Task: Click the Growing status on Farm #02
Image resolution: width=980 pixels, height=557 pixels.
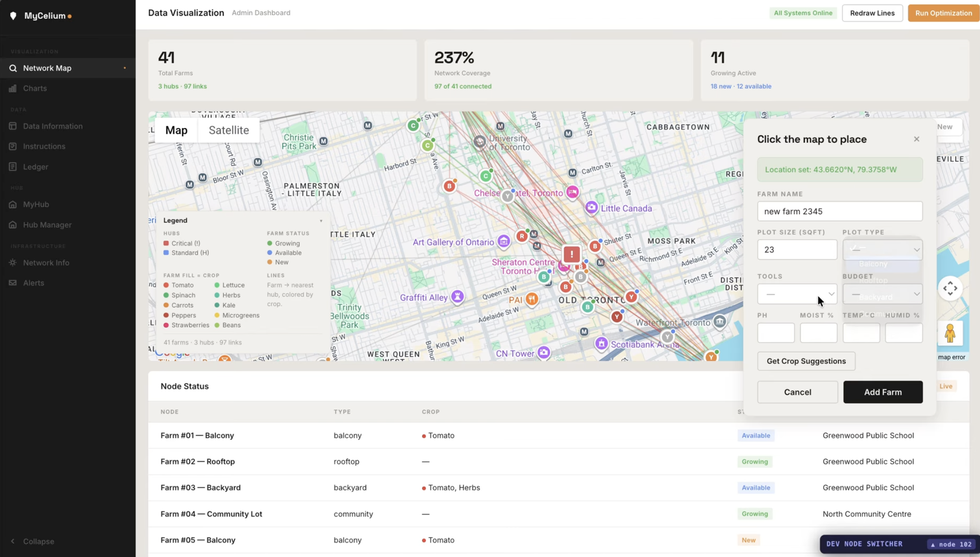Action: click(754, 462)
